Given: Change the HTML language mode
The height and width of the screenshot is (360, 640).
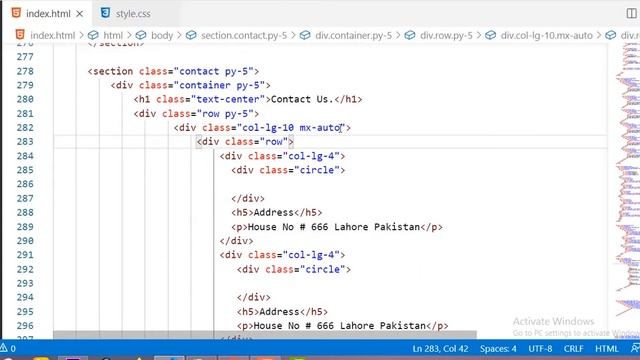Looking at the screenshot, I should [x=607, y=349].
